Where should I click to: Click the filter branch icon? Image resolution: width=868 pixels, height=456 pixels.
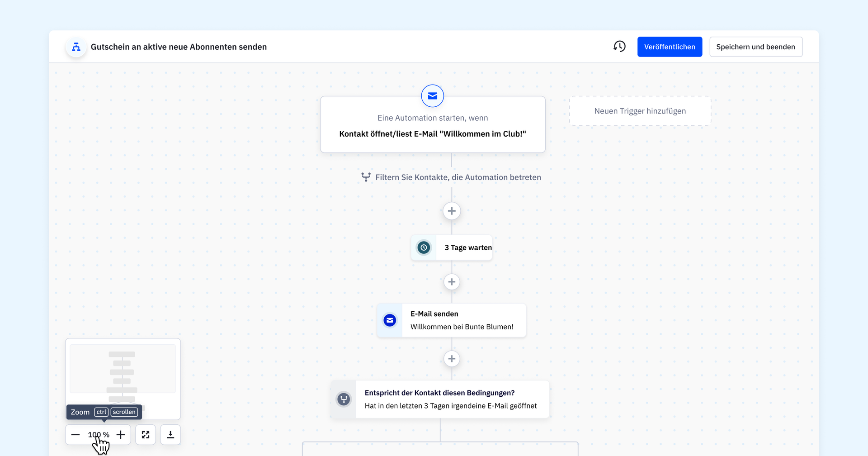pyautogui.click(x=366, y=177)
